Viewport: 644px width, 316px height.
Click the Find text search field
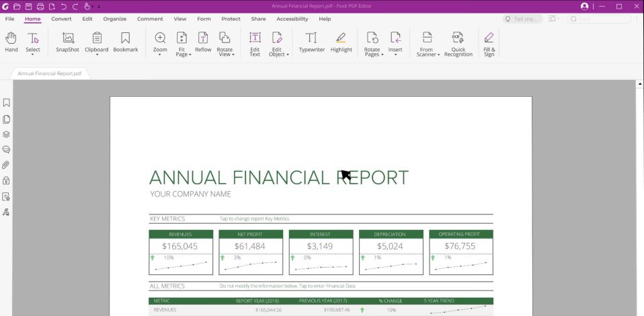coord(600,19)
